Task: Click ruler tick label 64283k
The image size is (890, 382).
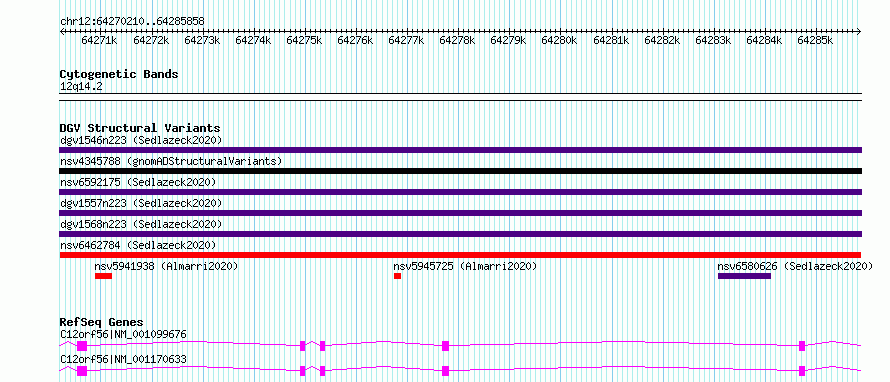Action: click(713, 40)
